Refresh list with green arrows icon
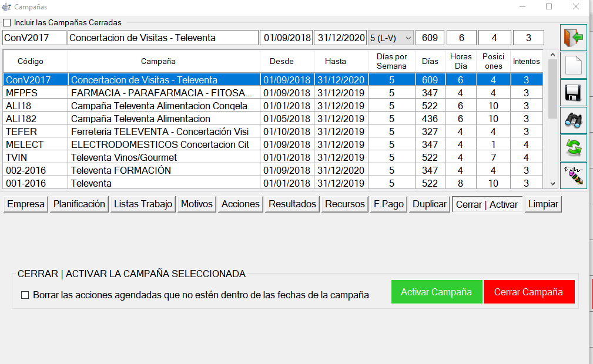Viewport: 593px width, 364px height. [x=574, y=148]
